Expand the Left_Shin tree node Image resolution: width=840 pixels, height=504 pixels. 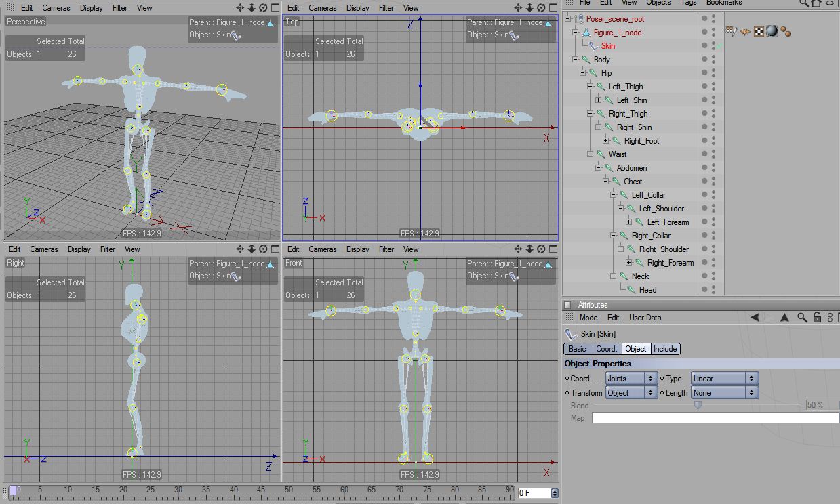click(x=599, y=100)
